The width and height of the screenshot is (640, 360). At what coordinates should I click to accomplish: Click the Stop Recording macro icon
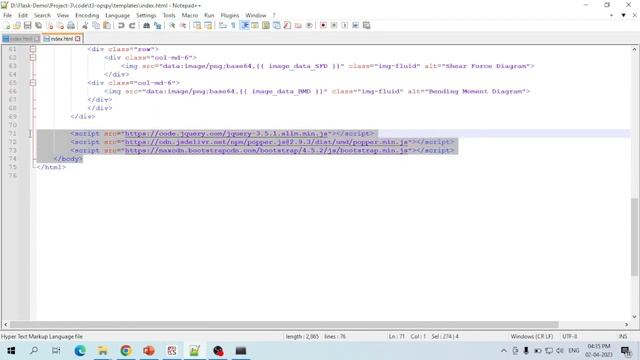334,25
